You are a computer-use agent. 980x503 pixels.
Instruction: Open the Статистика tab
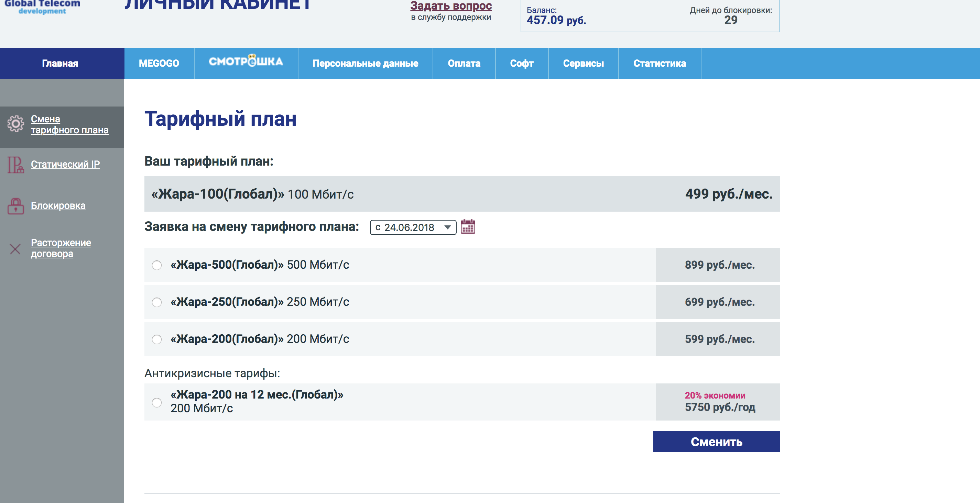pos(660,64)
